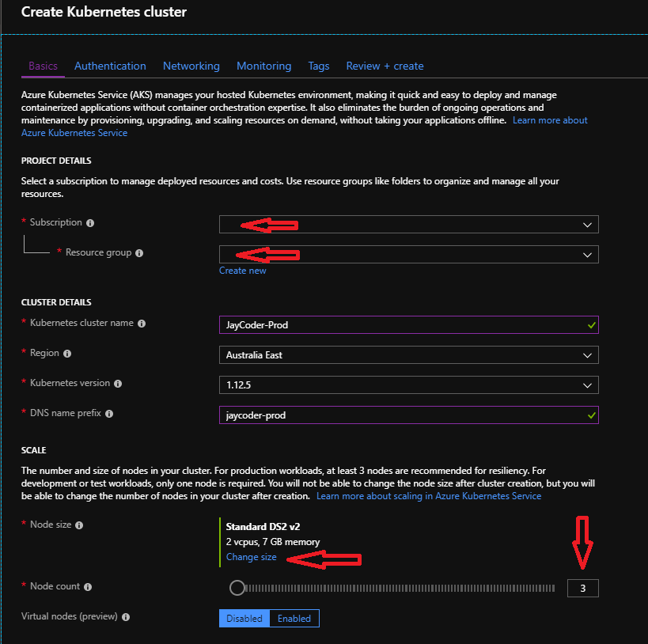The image size is (648, 644).
Task: Open the Kubernetes version 1.12.5 dropdown
Action: [409, 385]
